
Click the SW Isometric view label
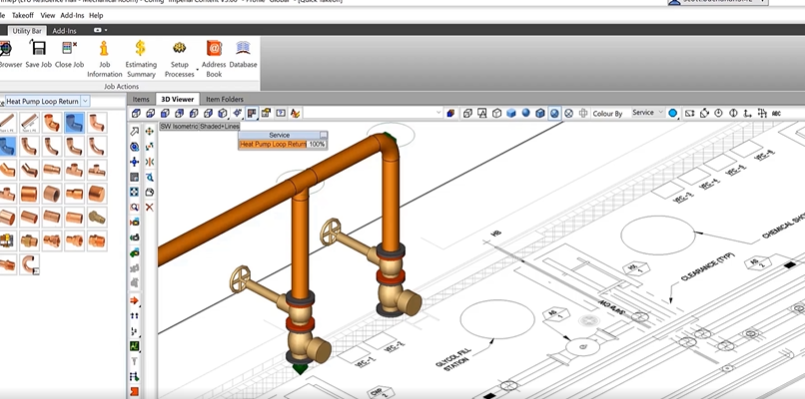pos(179,126)
